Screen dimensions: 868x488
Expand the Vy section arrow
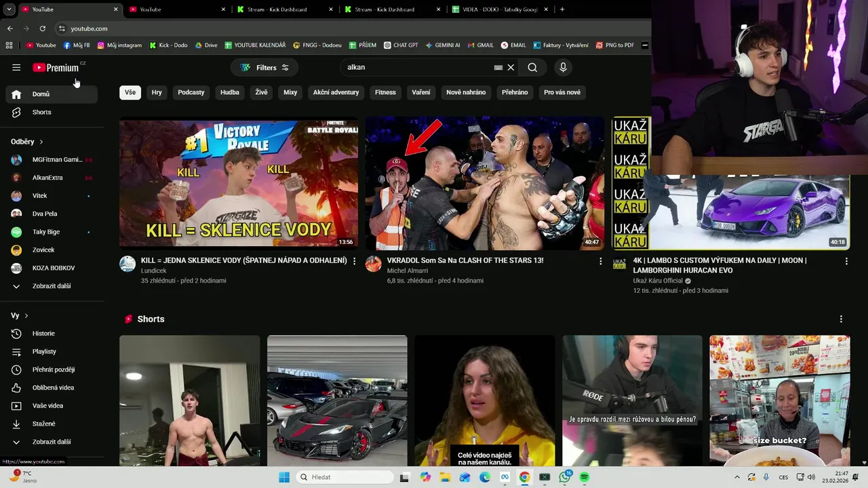pyautogui.click(x=26, y=316)
